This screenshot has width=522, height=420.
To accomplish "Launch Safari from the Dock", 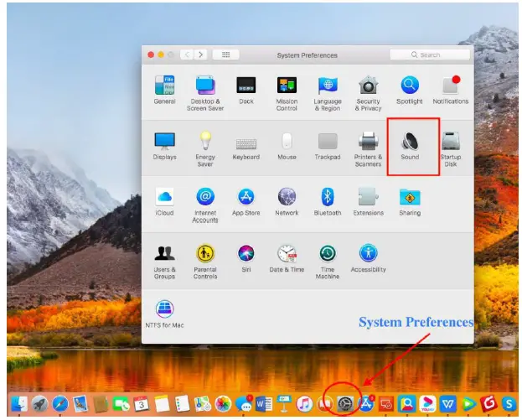I will 60,404.
